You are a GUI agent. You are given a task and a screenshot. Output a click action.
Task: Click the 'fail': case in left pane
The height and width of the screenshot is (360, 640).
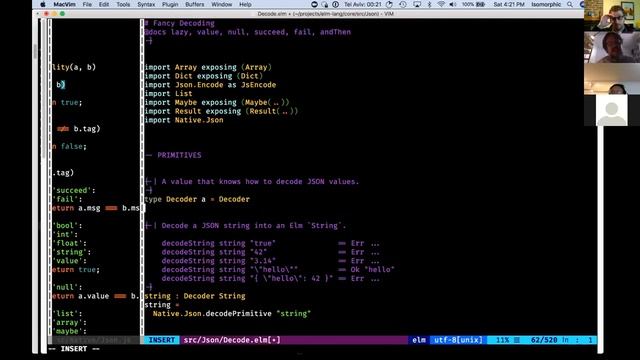tap(67, 200)
